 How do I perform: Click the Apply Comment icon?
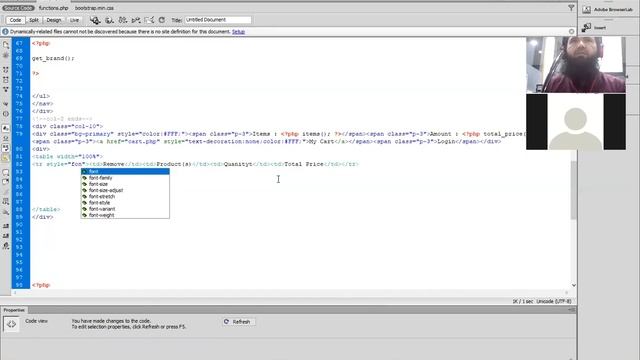pyautogui.click(x=6, y=172)
